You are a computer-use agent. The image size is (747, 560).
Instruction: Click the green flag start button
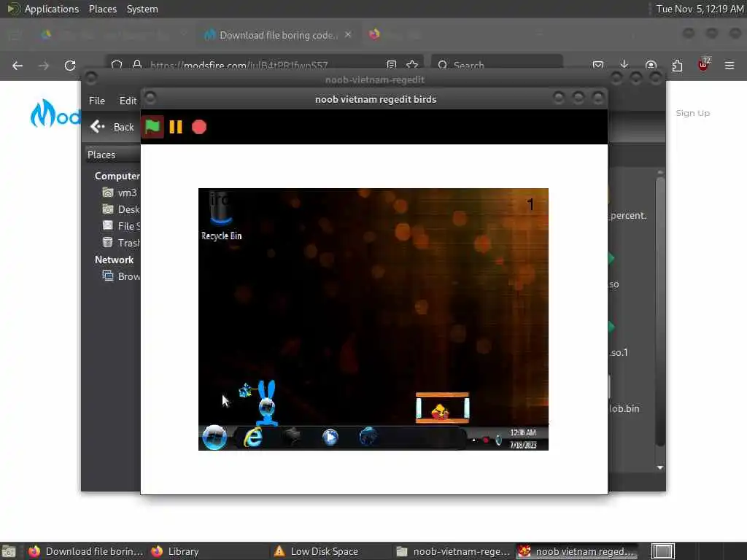152,127
